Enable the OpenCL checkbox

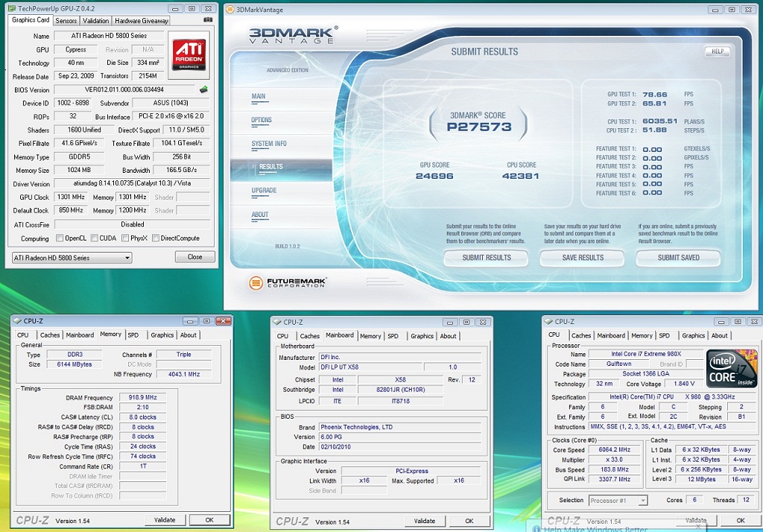pos(60,238)
